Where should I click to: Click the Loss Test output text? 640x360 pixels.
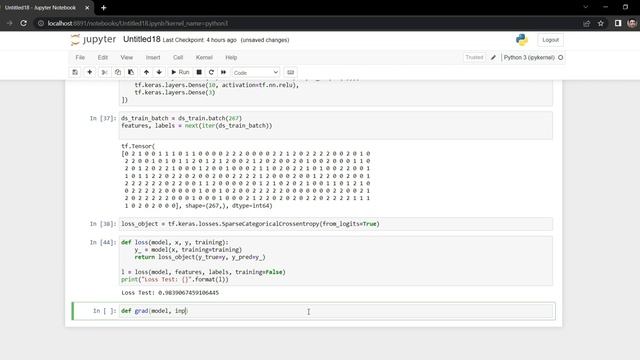170,293
